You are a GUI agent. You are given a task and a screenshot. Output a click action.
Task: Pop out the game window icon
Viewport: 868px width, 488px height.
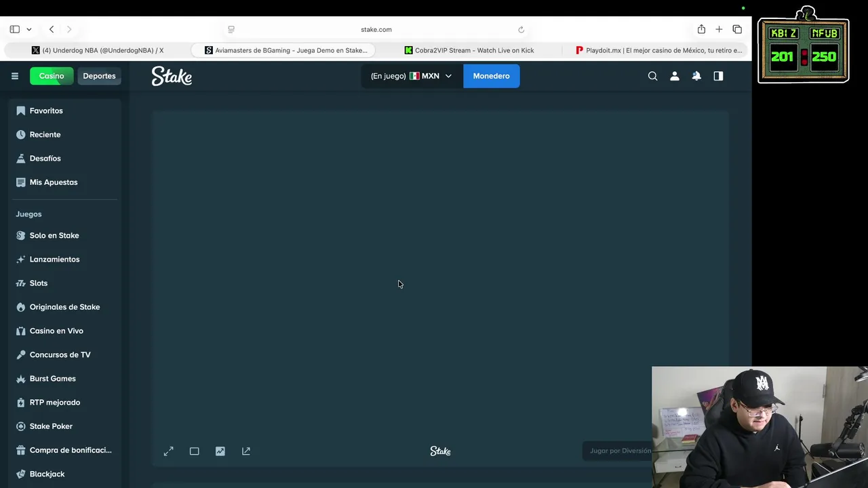click(x=246, y=451)
